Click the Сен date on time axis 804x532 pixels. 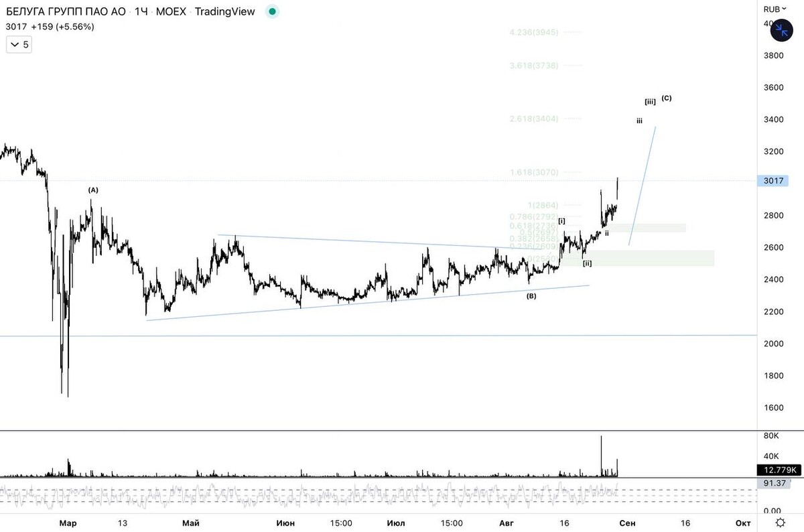click(627, 523)
